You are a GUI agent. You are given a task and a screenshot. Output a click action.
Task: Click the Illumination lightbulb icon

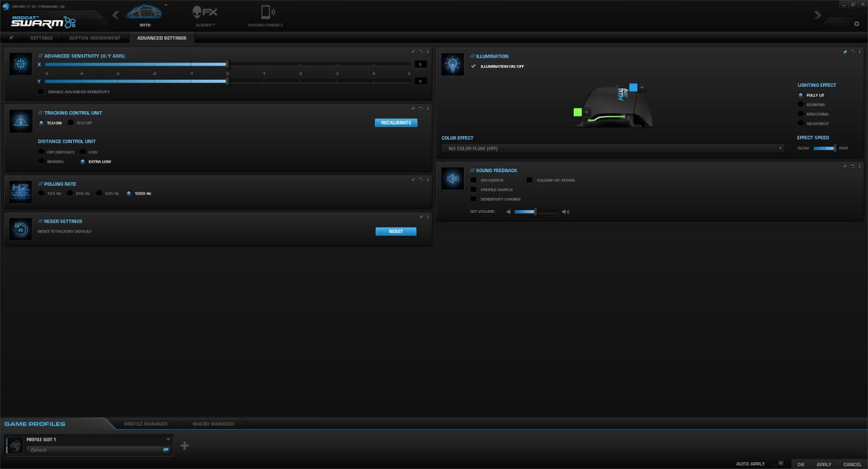tap(452, 64)
